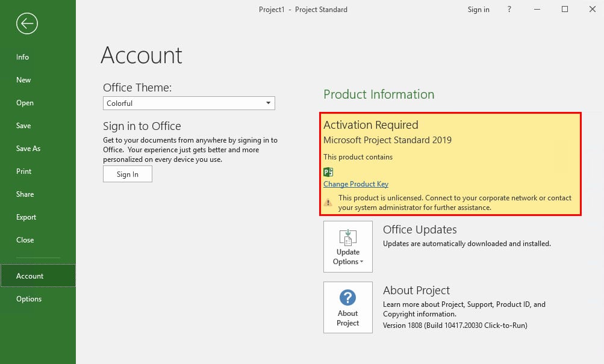Close the Project Standard window
This screenshot has width=604, height=364.
point(593,9)
